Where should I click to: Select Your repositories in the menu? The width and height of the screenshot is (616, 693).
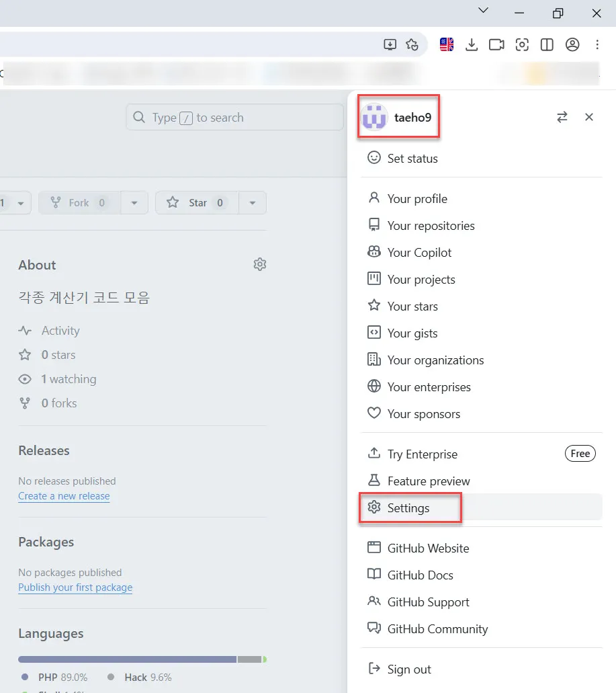coord(431,225)
